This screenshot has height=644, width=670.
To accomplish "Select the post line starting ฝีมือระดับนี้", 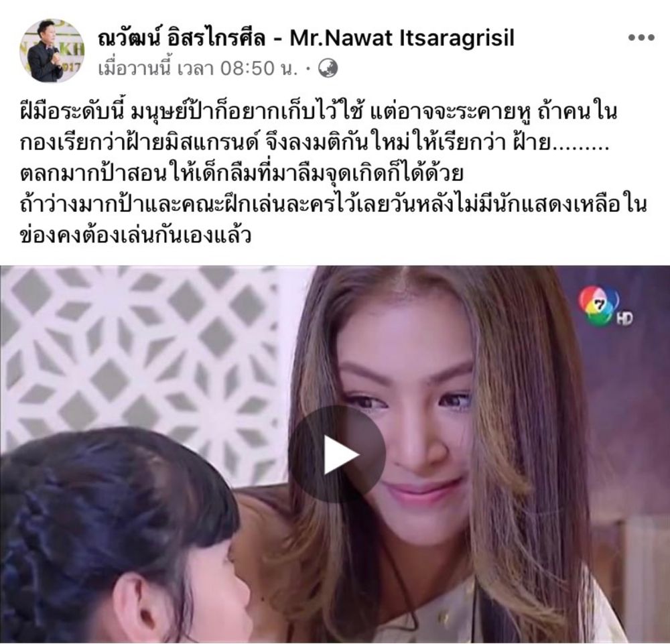I will (319, 112).
